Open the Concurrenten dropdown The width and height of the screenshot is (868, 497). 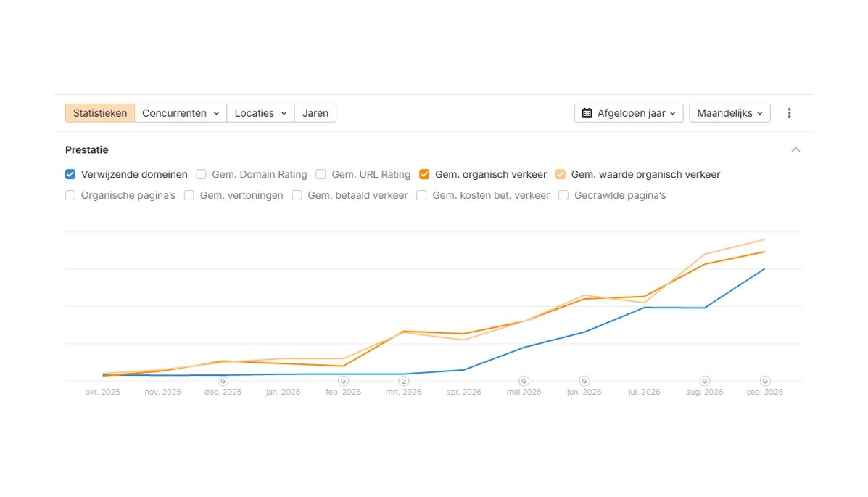[181, 113]
